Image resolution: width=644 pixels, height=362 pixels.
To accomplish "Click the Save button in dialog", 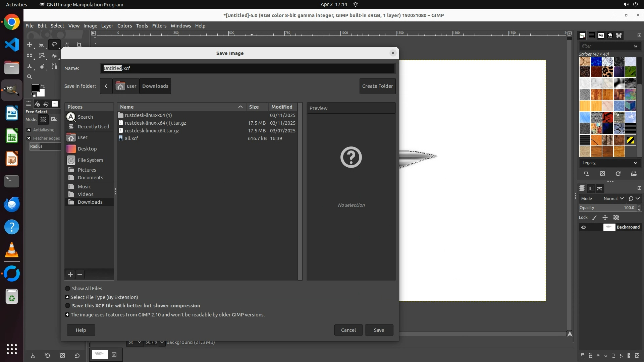I will [379, 330].
